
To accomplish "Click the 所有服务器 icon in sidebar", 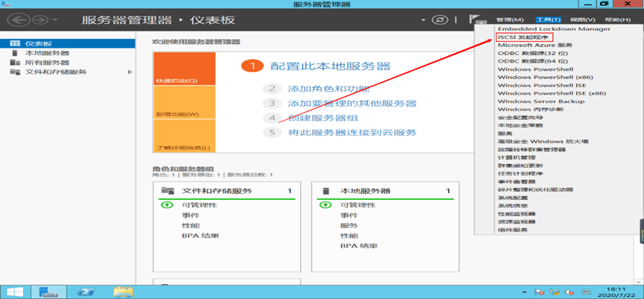I will pyautogui.click(x=15, y=63).
